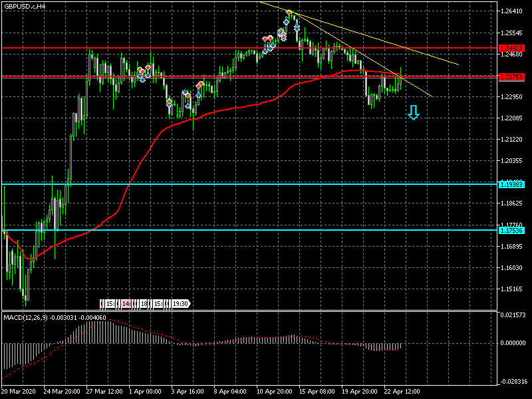Click the 8 Apr 04:00 time axis label
Screen dimensions: 532x399
(230, 391)
